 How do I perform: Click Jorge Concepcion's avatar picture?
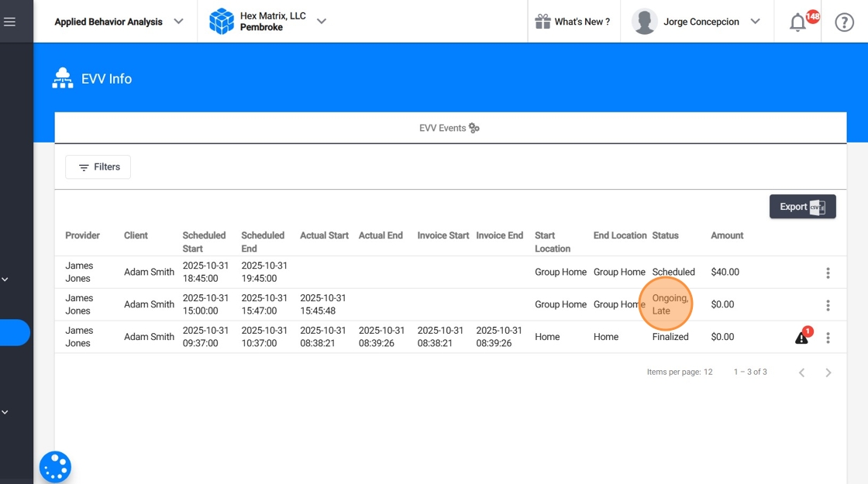pyautogui.click(x=644, y=22)
